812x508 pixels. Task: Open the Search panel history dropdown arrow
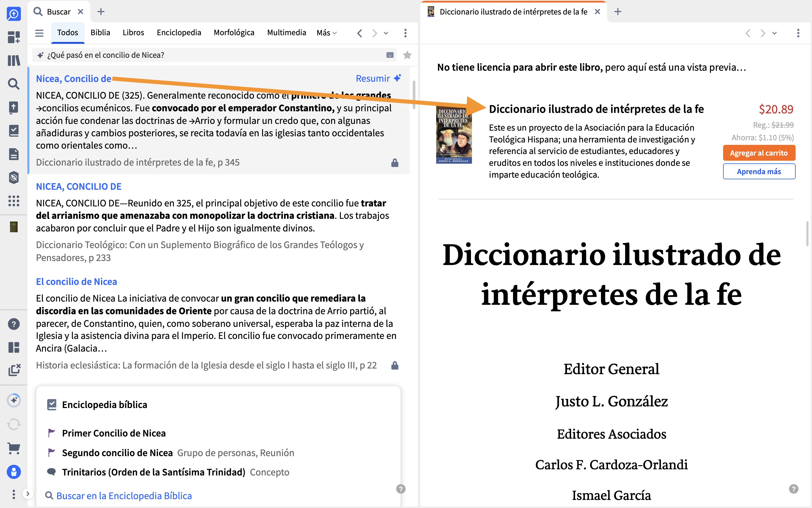pyautogui.click(x=386, y=33)
